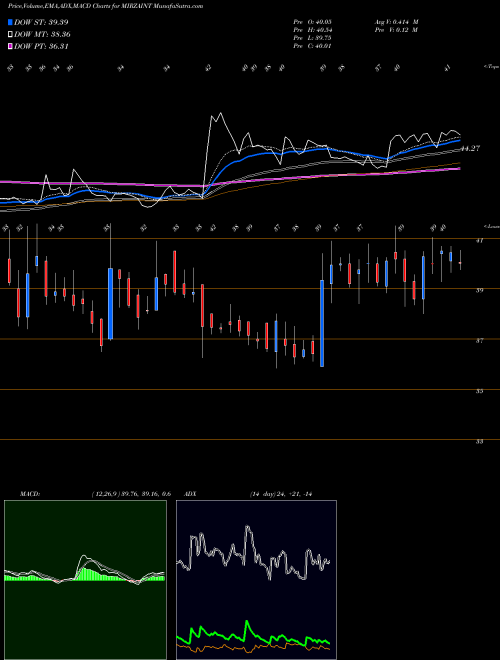Click the blue DOW ST legend swatch

coord(10,22)
